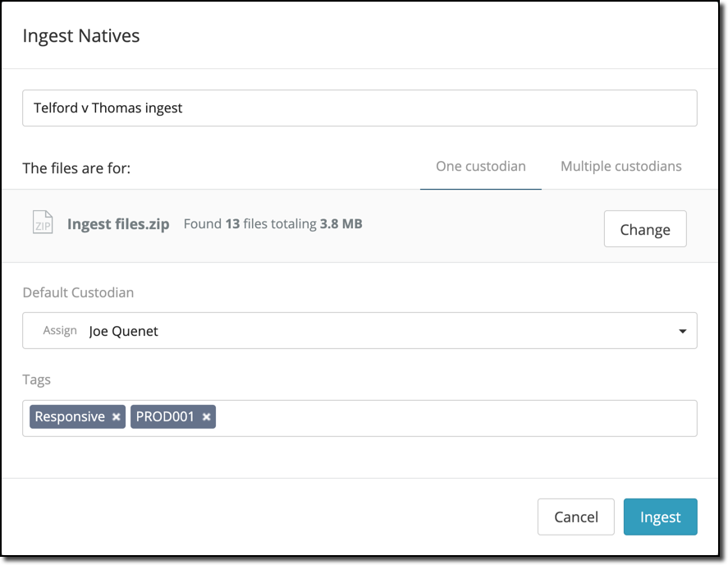The width and height of the screenshot is (728, 565).
Task: Click the Ingest files.zip filename
Action: click(118, 224)
